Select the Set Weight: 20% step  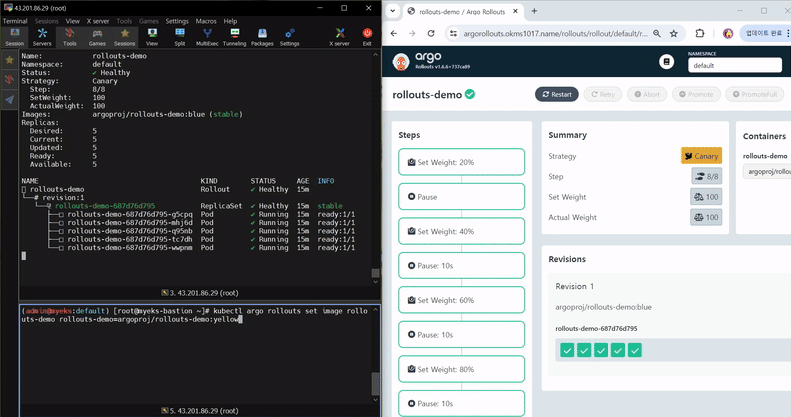(x=462, y=162)
